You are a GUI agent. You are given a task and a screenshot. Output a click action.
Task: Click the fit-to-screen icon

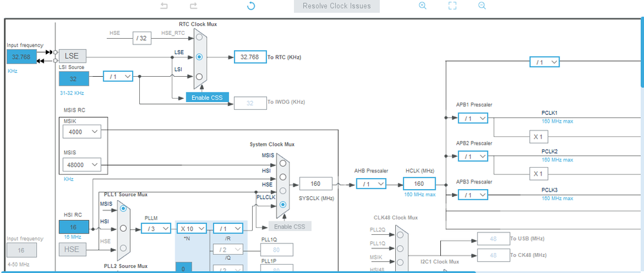[x=452, y=6]
